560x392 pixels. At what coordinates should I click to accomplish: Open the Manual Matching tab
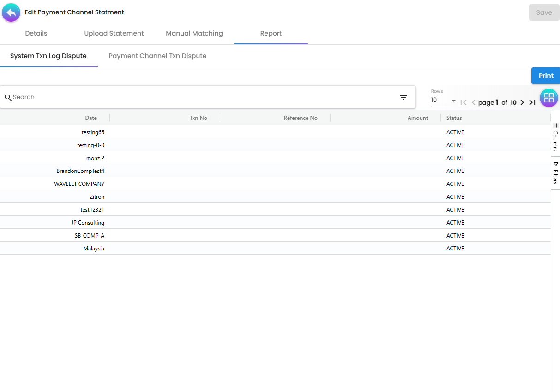click(x=194, y=33)
